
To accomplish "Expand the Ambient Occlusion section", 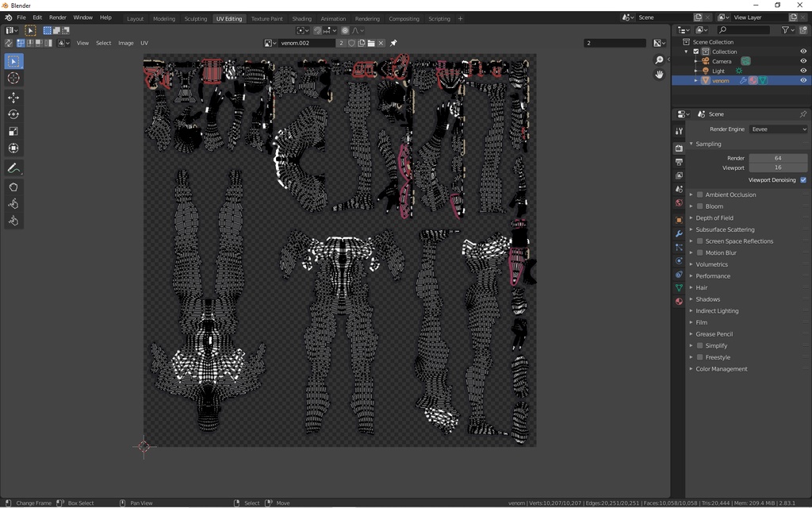I will click(x=691, y=194).
